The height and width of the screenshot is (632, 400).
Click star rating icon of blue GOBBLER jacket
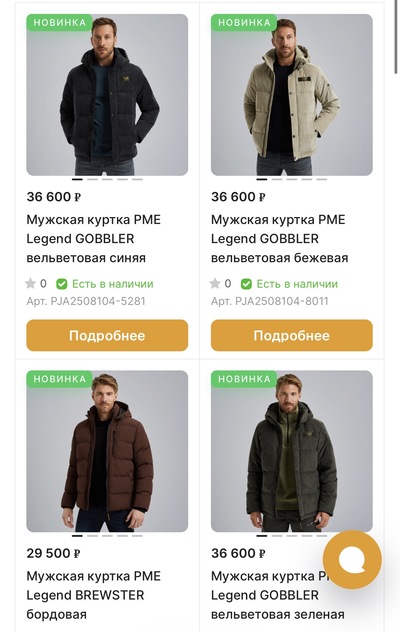pos(31,284)
